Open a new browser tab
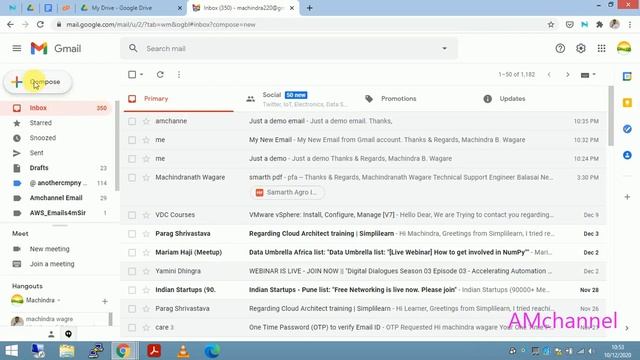Screen dimensions: 640x360 [309, 8]
